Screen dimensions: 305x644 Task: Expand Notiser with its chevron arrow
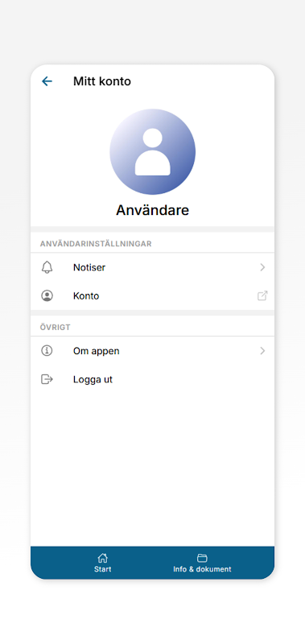pyautogui.click(x=262, y=267)
